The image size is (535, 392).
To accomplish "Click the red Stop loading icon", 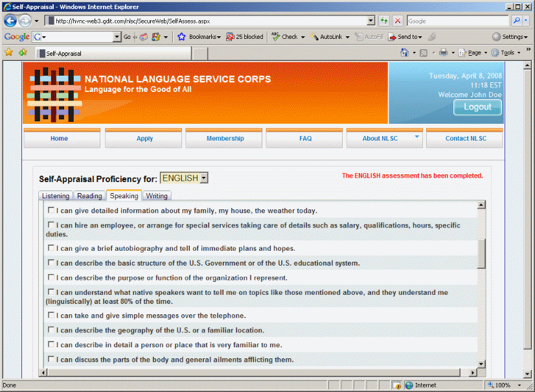I will (398, 21).
